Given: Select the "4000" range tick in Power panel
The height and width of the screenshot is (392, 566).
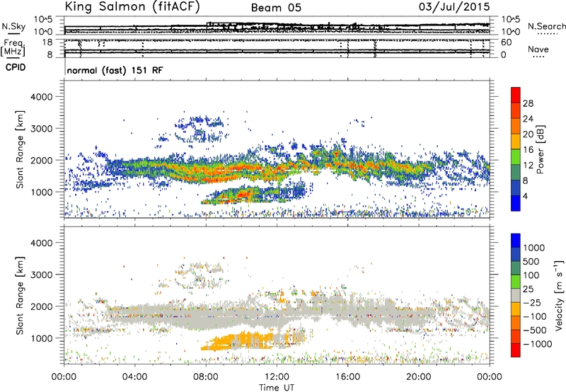Looking at the screenshot, I should (x=41, y=97).
